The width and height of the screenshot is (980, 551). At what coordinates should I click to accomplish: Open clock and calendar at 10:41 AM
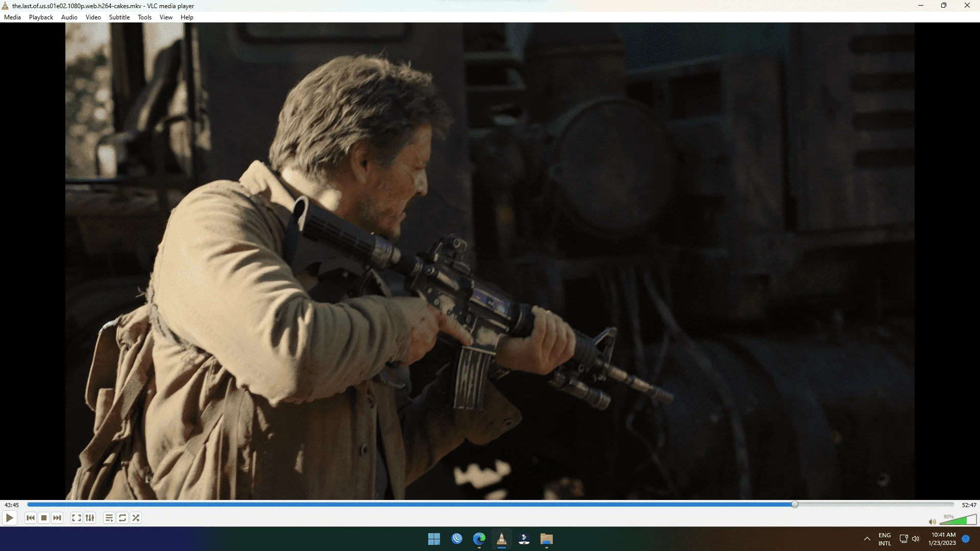click(943, 539)
